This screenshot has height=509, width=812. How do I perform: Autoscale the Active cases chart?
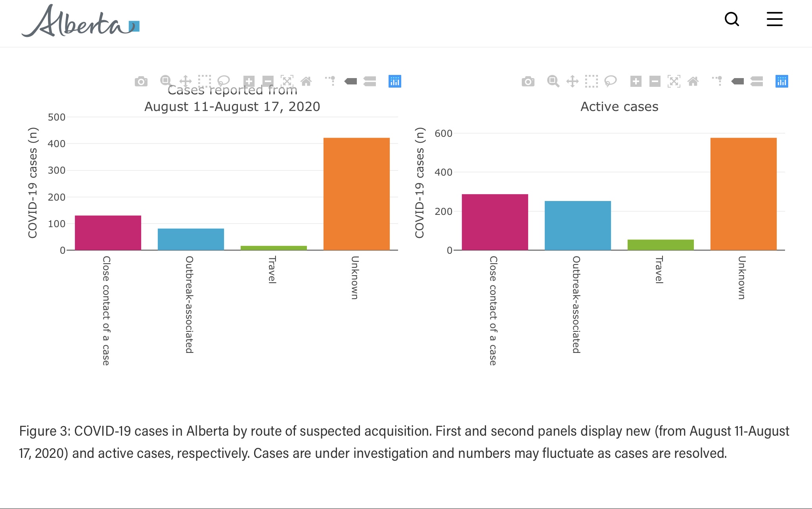pyautogui.click(x=674, y=82)
